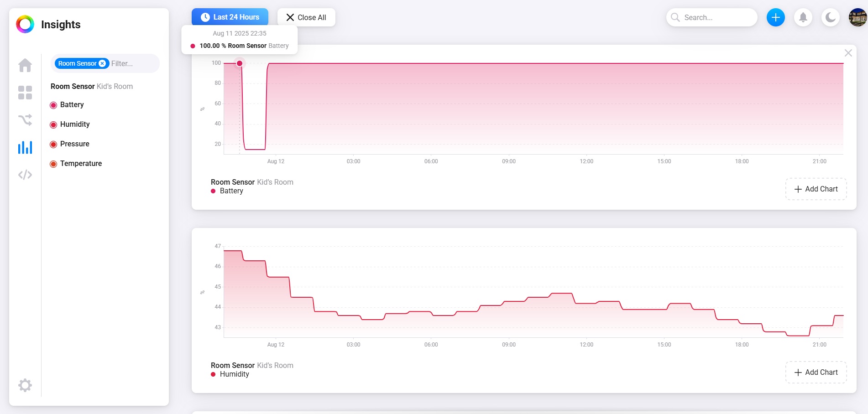Viewport: 868px width, 414px height.
Task: Toggle the Battery log in sidebar
Action: point(72,105)
